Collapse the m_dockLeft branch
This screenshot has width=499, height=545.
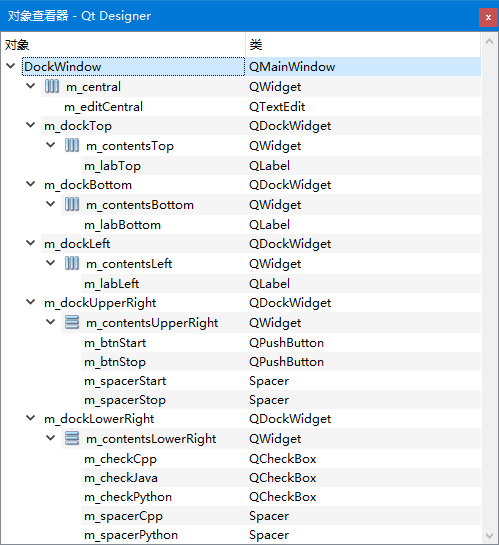(31, 243)
